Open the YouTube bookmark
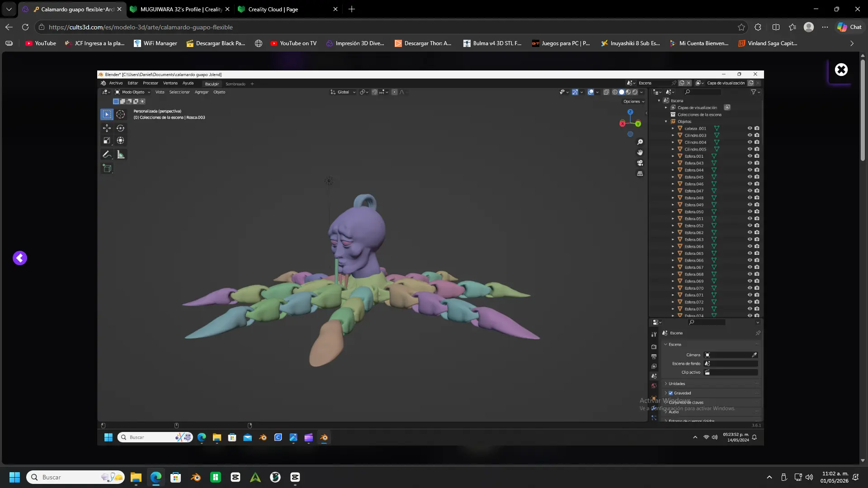The width and height of the screenshot is (868, 488). (41, 43)
